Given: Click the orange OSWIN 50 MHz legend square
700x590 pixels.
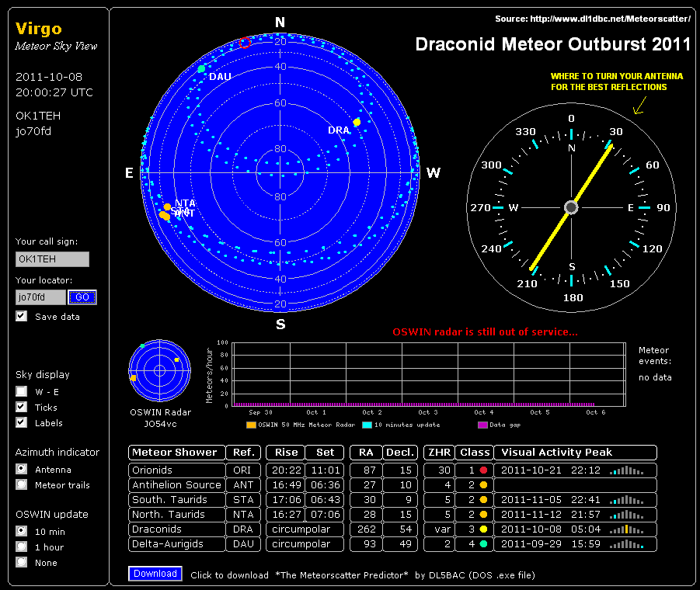Looking at the screenshot, I should point(251,425).
